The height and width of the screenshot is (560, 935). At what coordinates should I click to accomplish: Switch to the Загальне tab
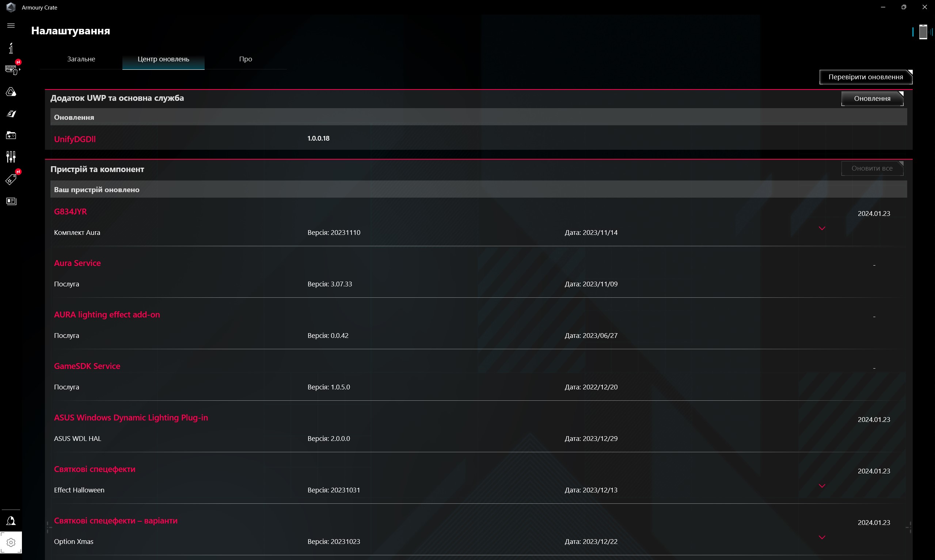coord(81,59)
